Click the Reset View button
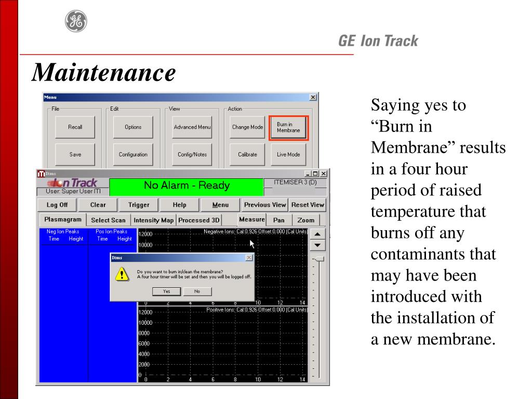This screenshot has height=399, width=532. pyautogui.click(x=308, y=205)
